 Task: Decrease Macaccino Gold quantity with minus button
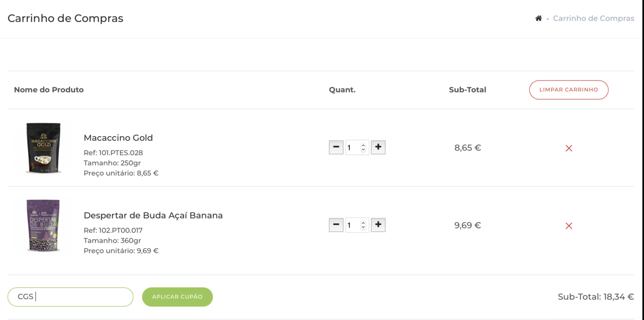pos(336,148)
